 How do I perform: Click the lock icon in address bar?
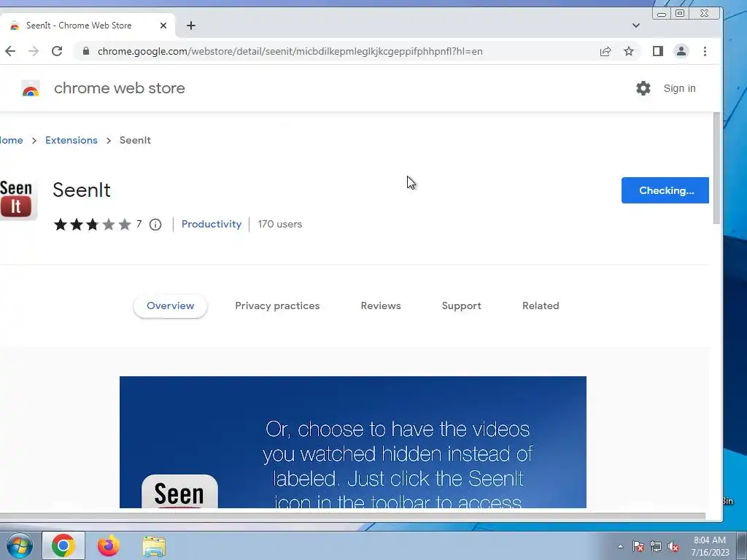tap(86, 51)
